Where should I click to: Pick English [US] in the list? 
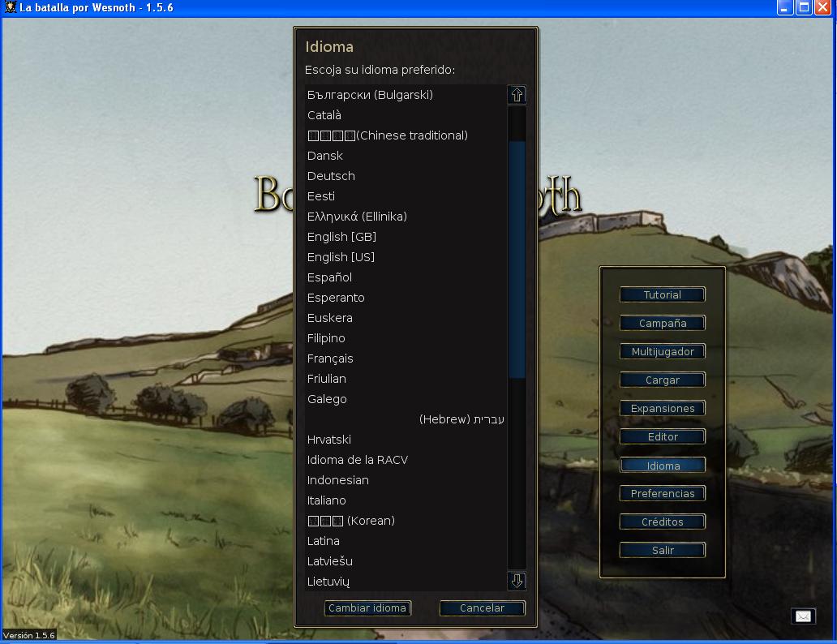click(x=406, y=257)
